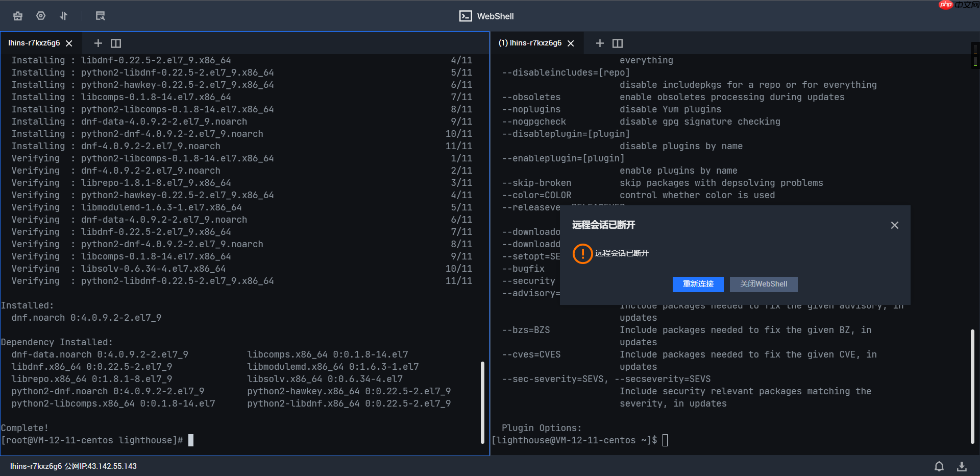Split the left terminal pane

[x=116, y=43]
